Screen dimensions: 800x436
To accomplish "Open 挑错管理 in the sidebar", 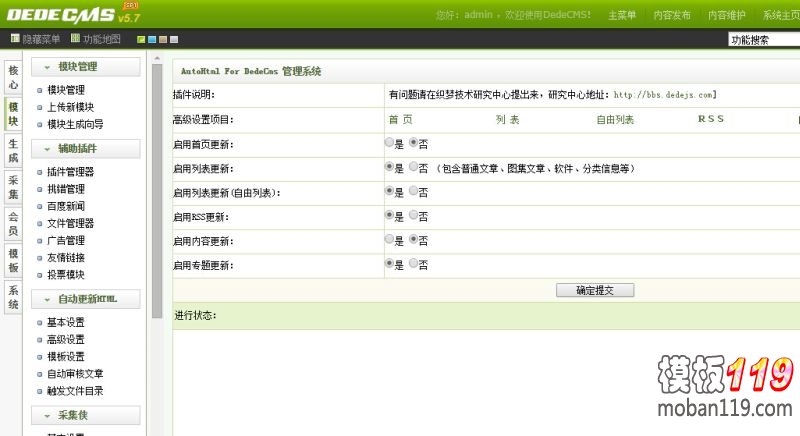I will click(x=66, y=189).
